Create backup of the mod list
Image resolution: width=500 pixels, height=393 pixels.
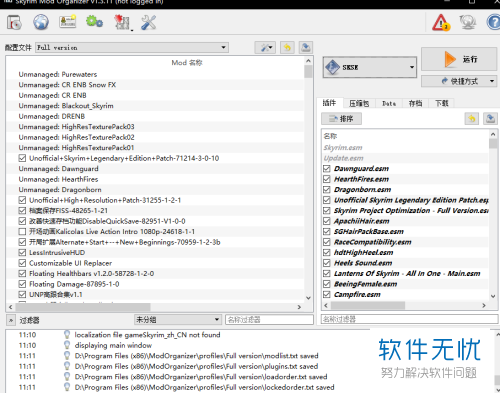pyautogui.click(x=306, y=48)
